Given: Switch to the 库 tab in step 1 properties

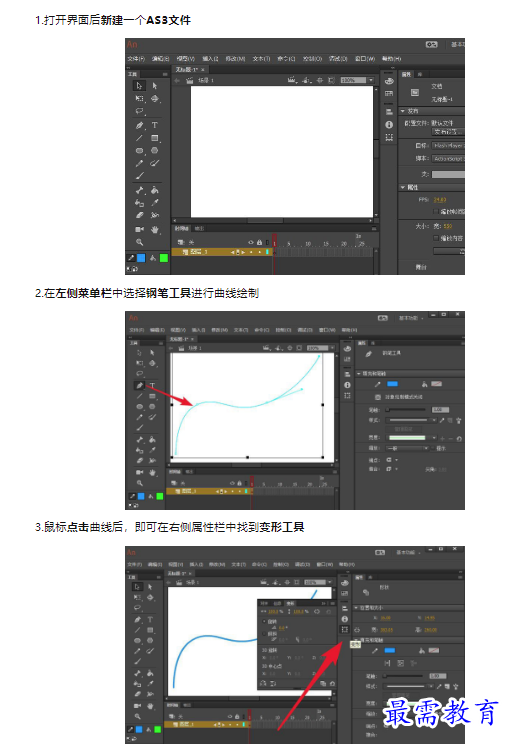Looking at the screenshot, I should 420,74.
